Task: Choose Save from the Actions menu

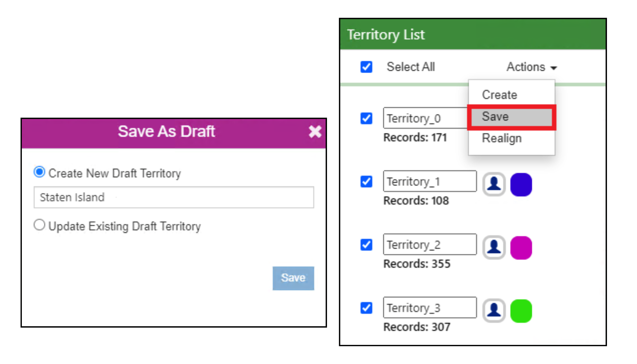Action: pos(495,116)
